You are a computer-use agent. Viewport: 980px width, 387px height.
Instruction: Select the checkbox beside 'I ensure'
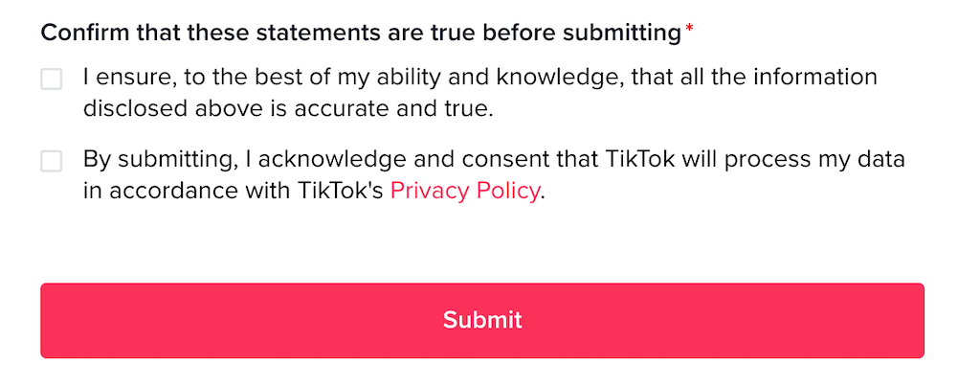52,79
